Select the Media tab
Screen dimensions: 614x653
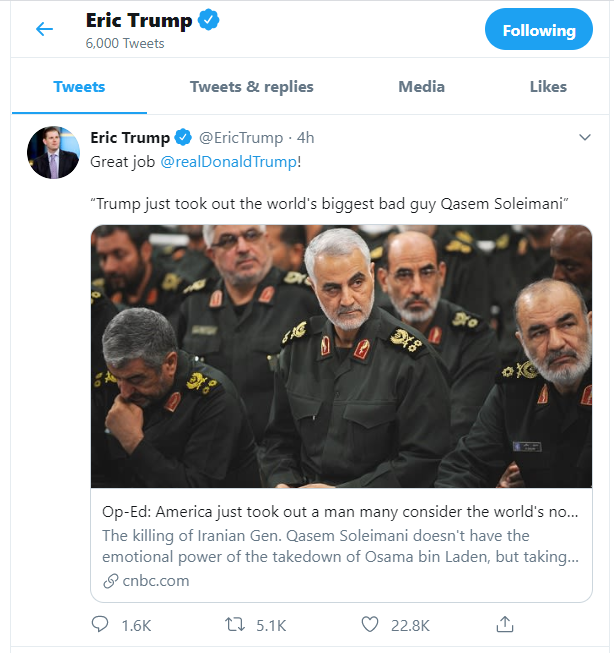(421, 87)
